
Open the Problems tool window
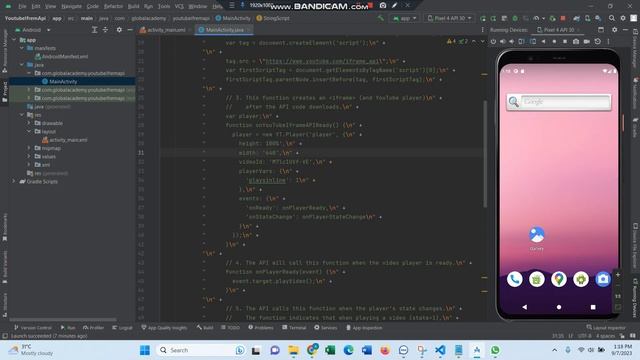261,328
